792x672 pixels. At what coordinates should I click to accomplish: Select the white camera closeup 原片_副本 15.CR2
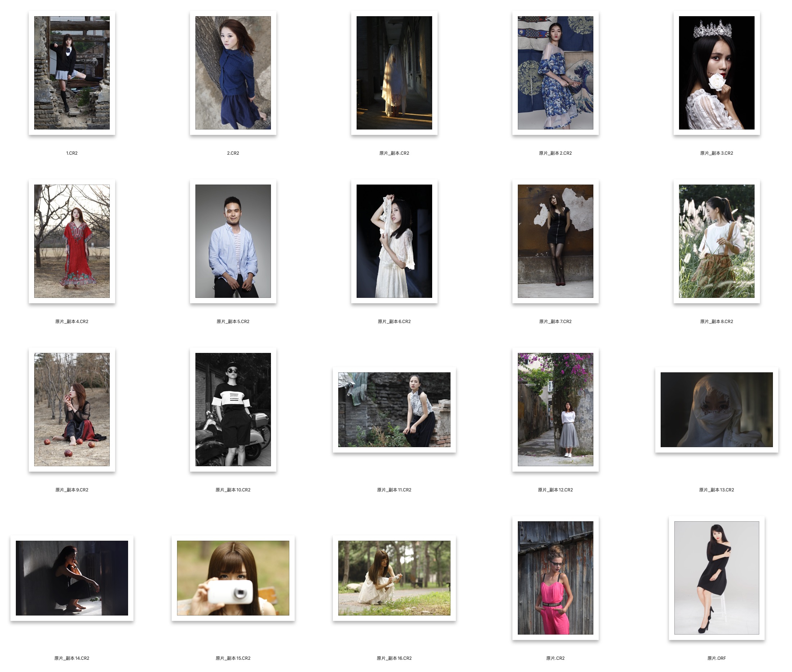pyautogui.click(x=233, y=578)
